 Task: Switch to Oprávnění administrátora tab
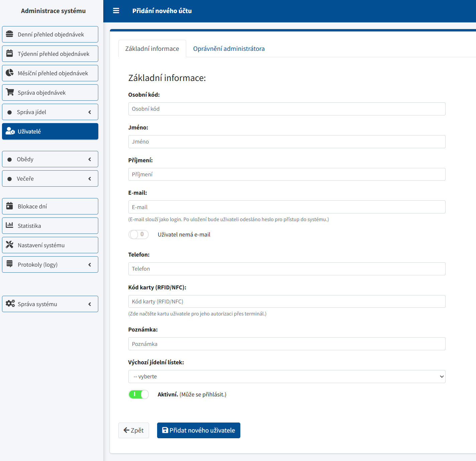[229, 49]
